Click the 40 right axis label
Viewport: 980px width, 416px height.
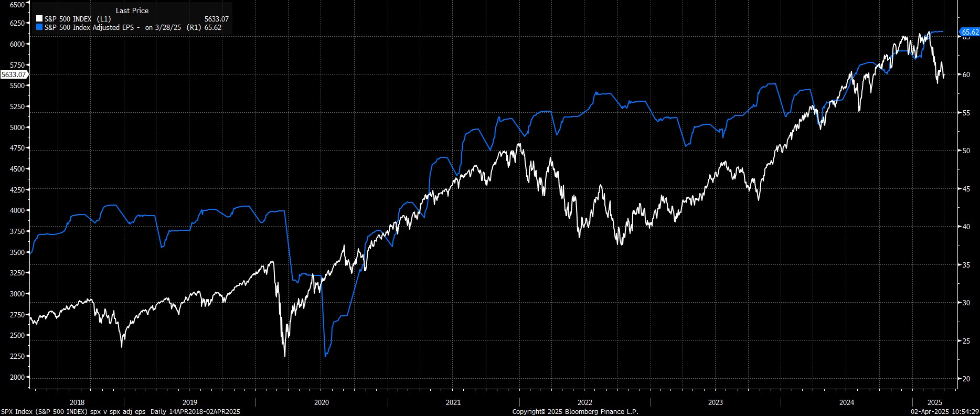click(966, 227)
